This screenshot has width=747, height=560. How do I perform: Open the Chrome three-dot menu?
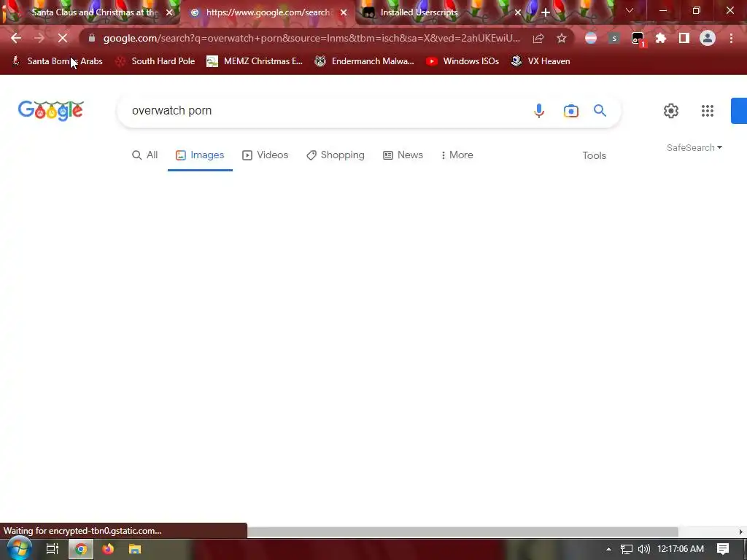731,38
